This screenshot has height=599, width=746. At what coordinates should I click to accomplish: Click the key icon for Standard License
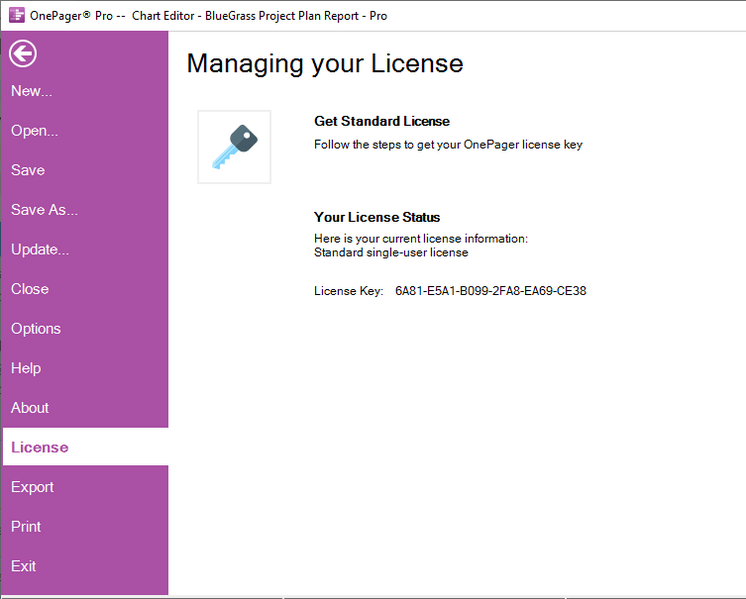pyautogui.click(x=234, y=147)
